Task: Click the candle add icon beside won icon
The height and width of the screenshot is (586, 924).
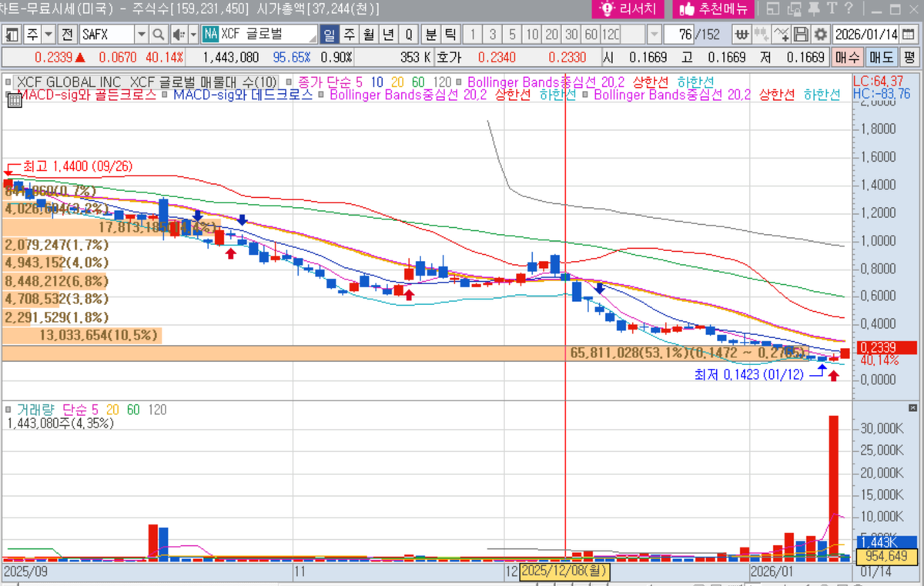Action: (762, 35)
